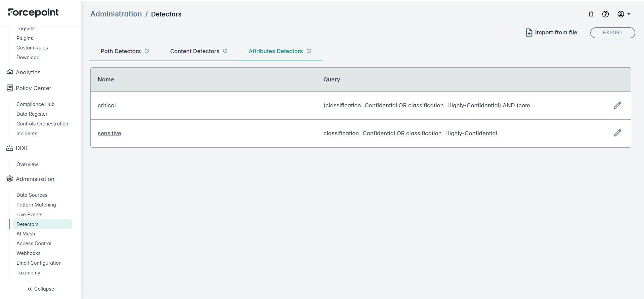The image size is (644, 299).
Task: Open AI Mesh from the sidebar
Action: (x=26, y=234)
